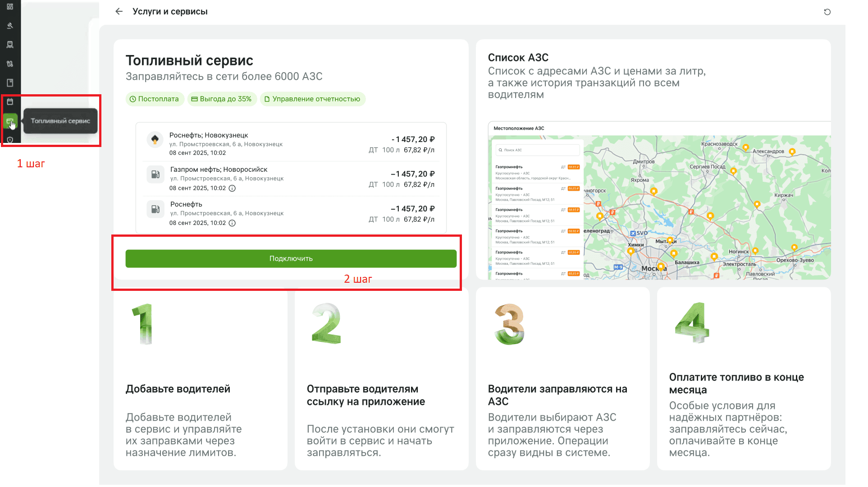The width and height of the screenshot is (868, 487).
Task: Open the Отправьте водителям ссылку step card
Action: pos(382,379)
